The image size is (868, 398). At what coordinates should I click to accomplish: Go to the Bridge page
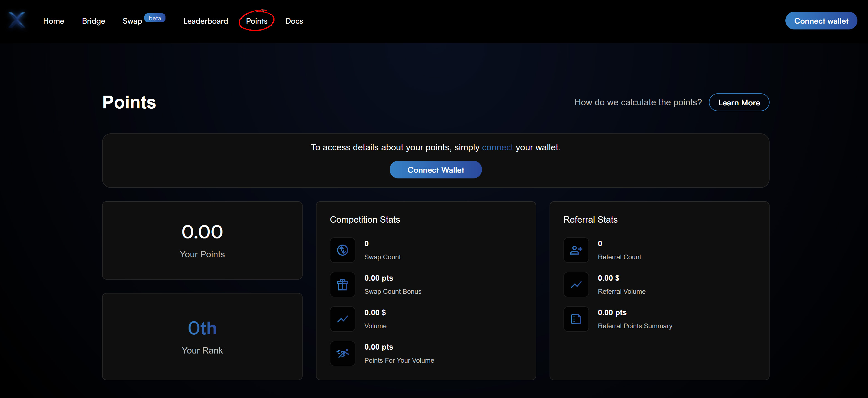93,21
